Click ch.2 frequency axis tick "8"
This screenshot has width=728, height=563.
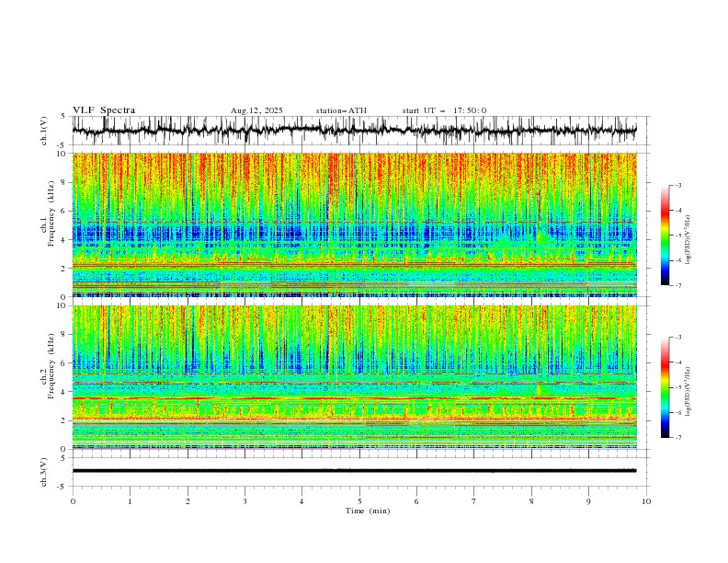tap(63, 335)
